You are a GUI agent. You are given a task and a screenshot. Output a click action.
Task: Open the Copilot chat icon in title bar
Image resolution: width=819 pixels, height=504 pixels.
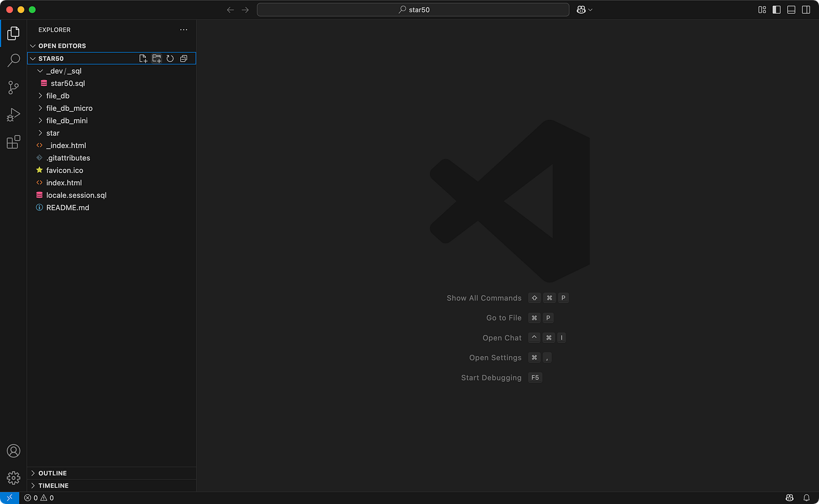point(581,10)
